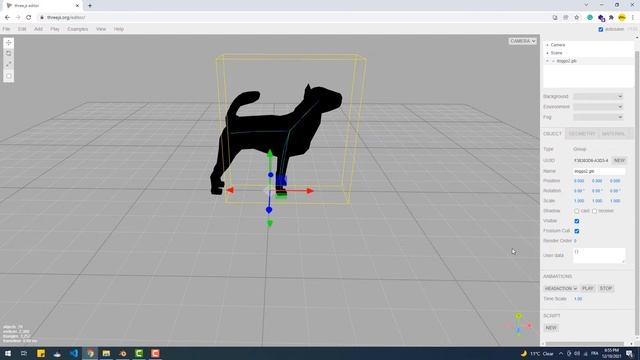Click the Render Order value
This screenshot has height=360, width=640.
(575, 241)
